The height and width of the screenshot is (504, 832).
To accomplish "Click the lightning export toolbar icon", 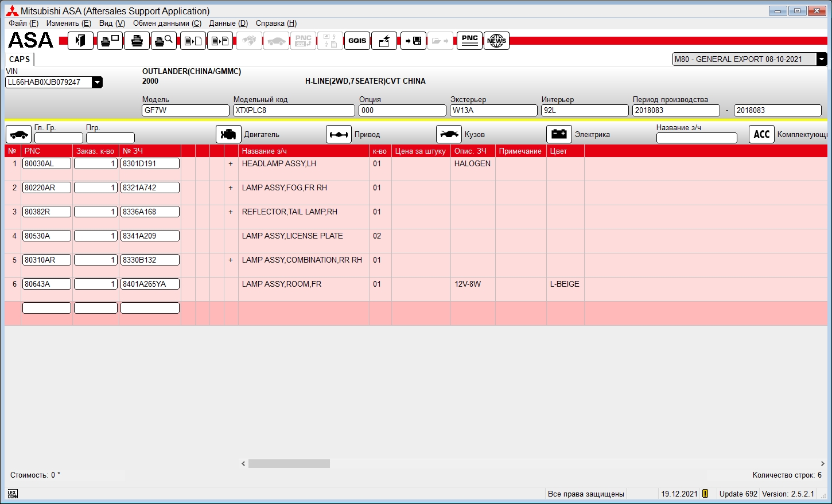I will pos(384,41).
